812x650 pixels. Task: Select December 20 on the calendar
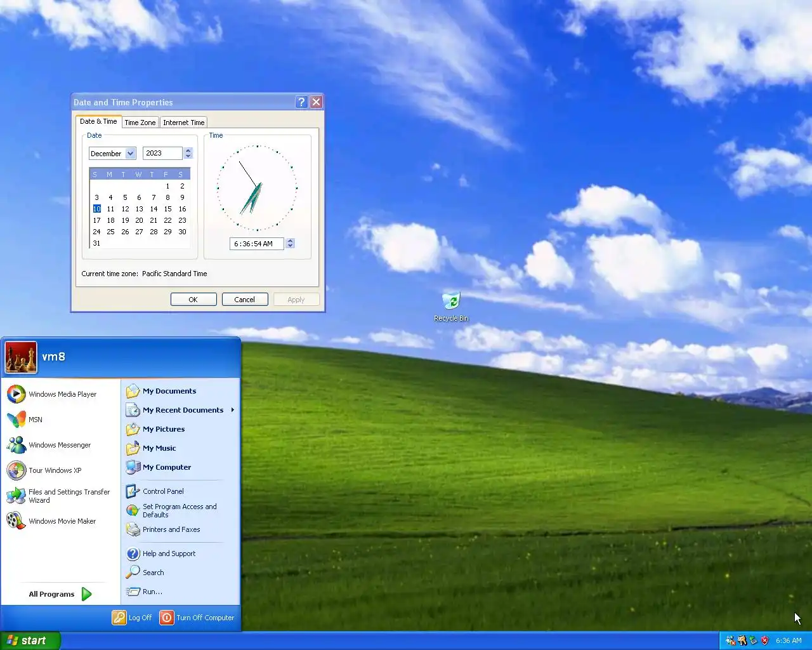click(x=140, y=220)
